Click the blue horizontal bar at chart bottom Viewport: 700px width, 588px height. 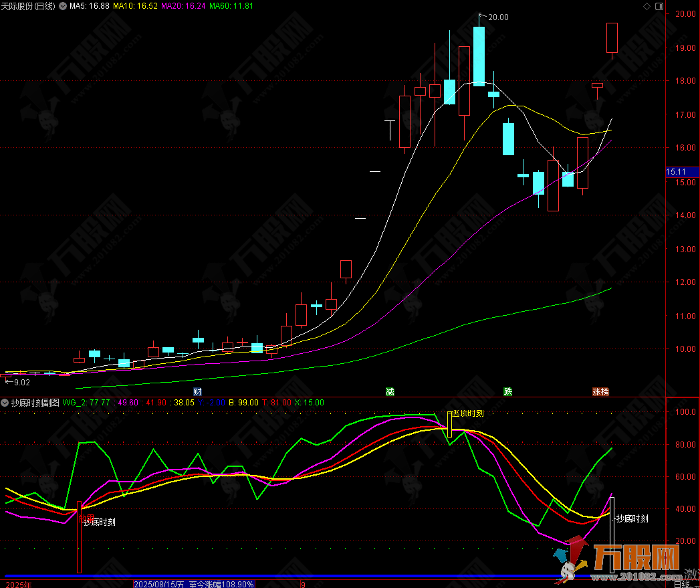tap(281, 576)
